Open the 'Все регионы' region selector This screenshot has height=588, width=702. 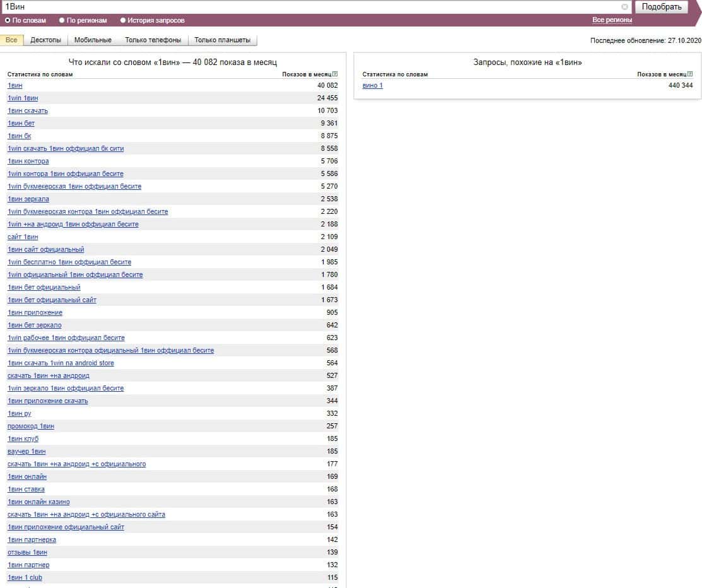pyautogui.click(x=612, y=20)
